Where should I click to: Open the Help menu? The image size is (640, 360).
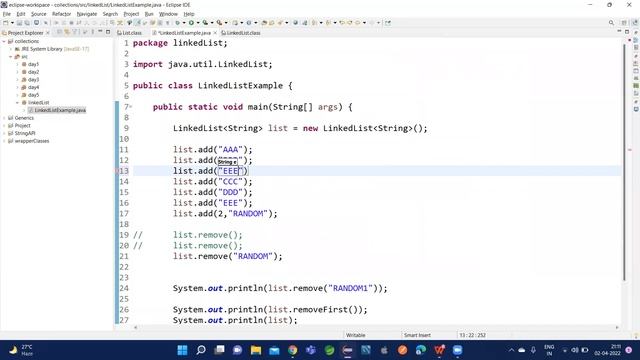(189, 14)
